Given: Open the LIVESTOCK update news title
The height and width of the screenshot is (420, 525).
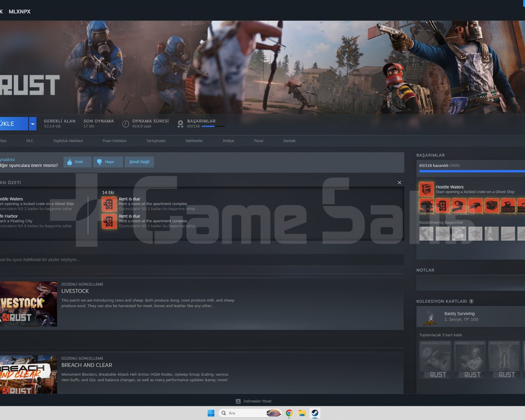Looking at the screenshot, I should (x=75, y=291).
